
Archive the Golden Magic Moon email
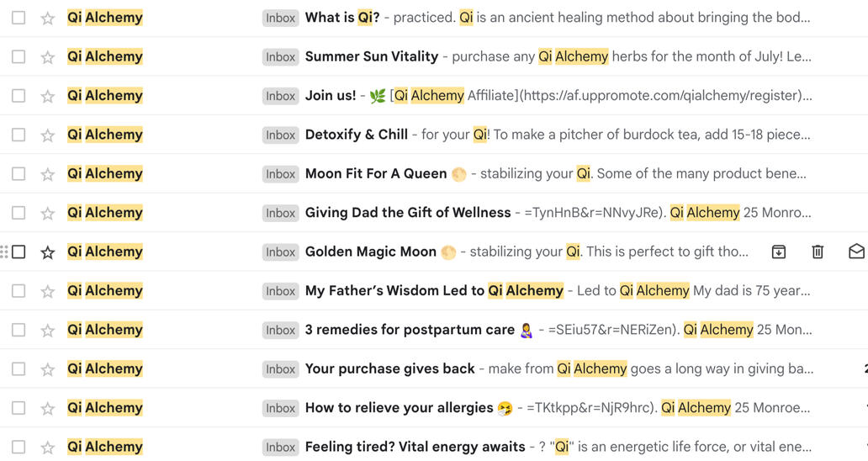(x=779, y=252)
